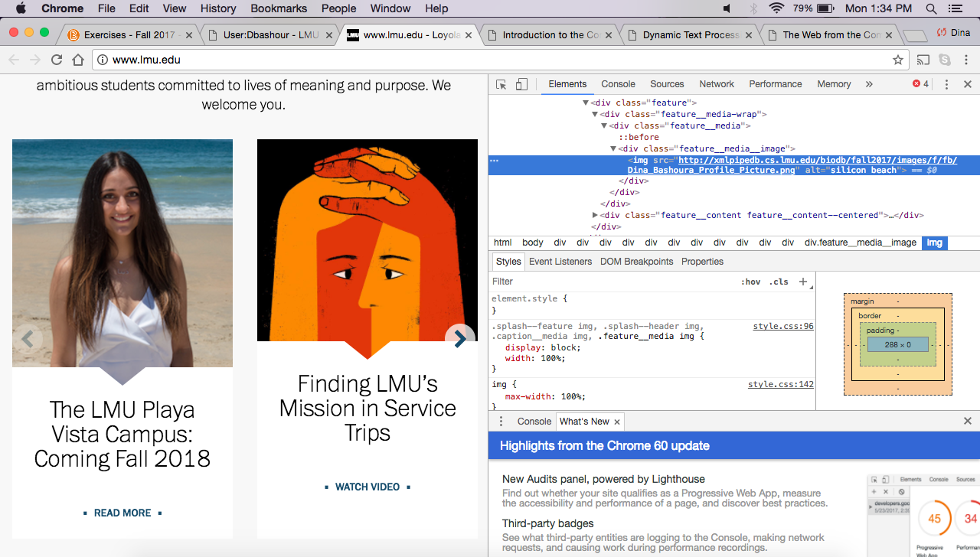Toggle the :hov element state button

click(x=751, y=282)
